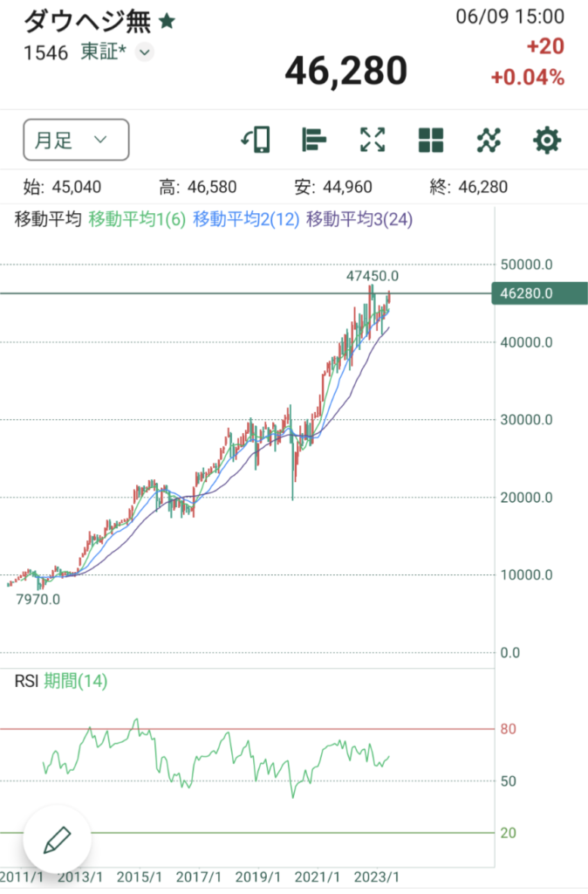Screen dimensions: 588x894
Task: Open the chart type bars icon
Action: [x=313, y=140]
